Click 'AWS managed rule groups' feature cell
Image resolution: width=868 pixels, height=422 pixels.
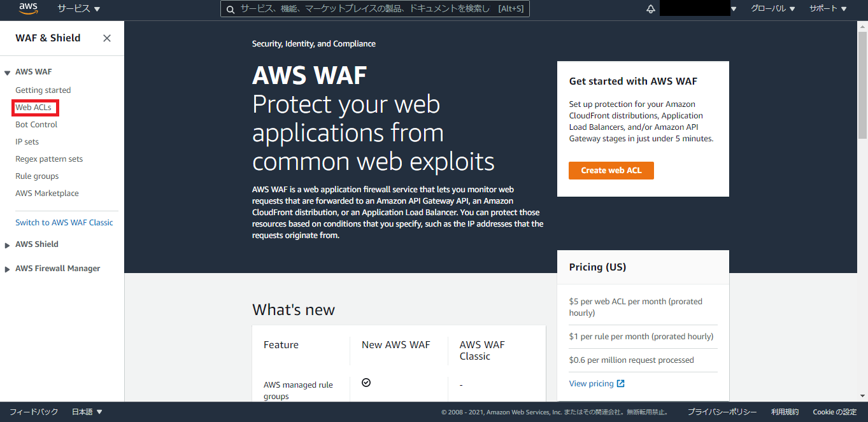[298, 391]
